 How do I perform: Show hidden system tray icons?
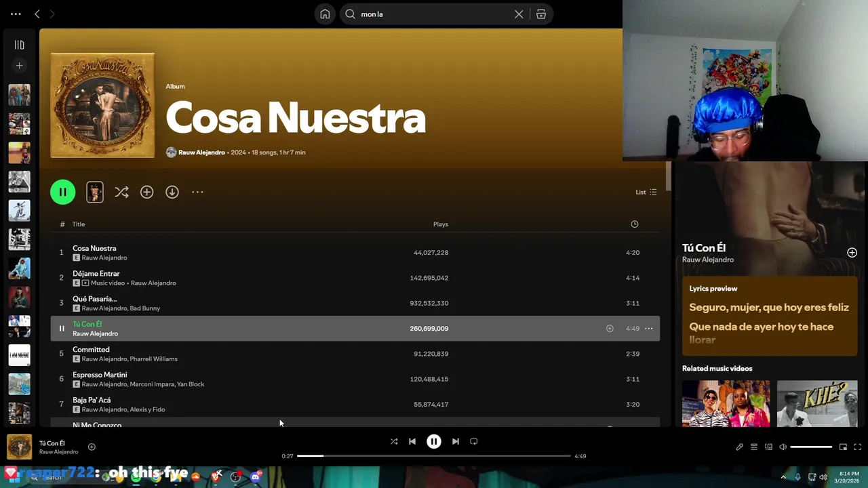click(x=783, y=477)
